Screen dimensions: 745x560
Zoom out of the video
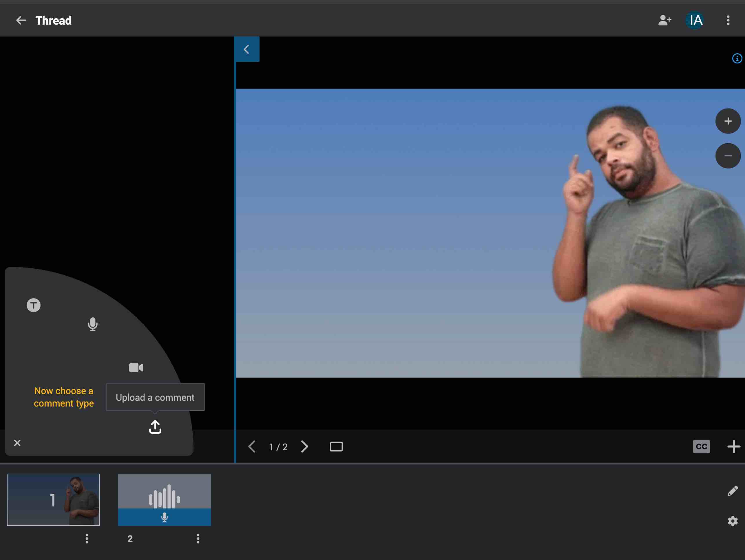click(x=728, y=155)
